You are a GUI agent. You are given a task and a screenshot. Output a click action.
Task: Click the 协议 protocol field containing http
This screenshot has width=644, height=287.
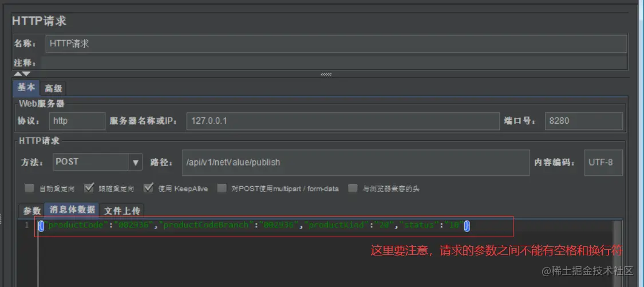[77, 121]
